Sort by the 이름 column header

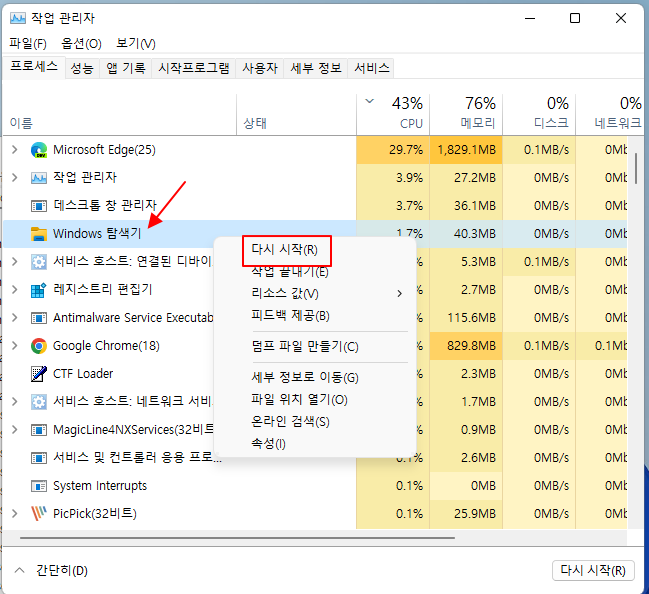(x=120, y=115)
